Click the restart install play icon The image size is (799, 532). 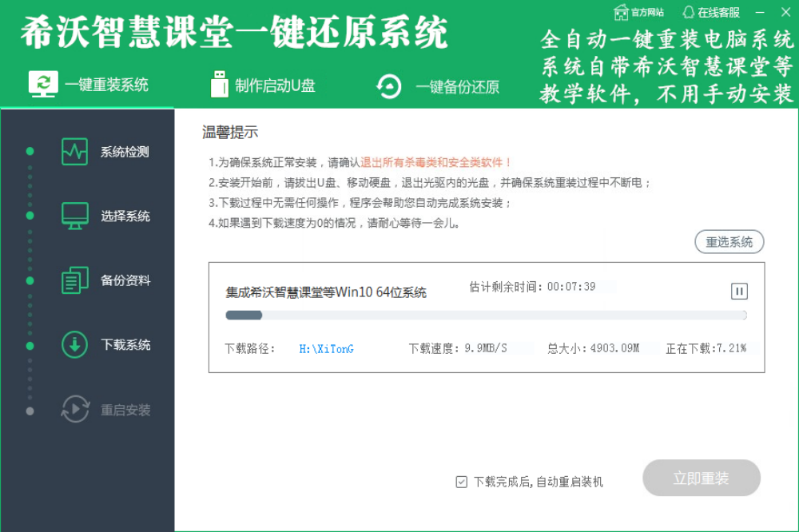click(75, 409)
